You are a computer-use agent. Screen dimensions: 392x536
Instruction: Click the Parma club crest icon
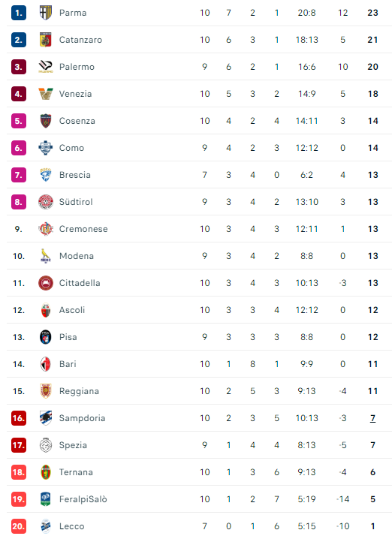click(x=46, y=13)
